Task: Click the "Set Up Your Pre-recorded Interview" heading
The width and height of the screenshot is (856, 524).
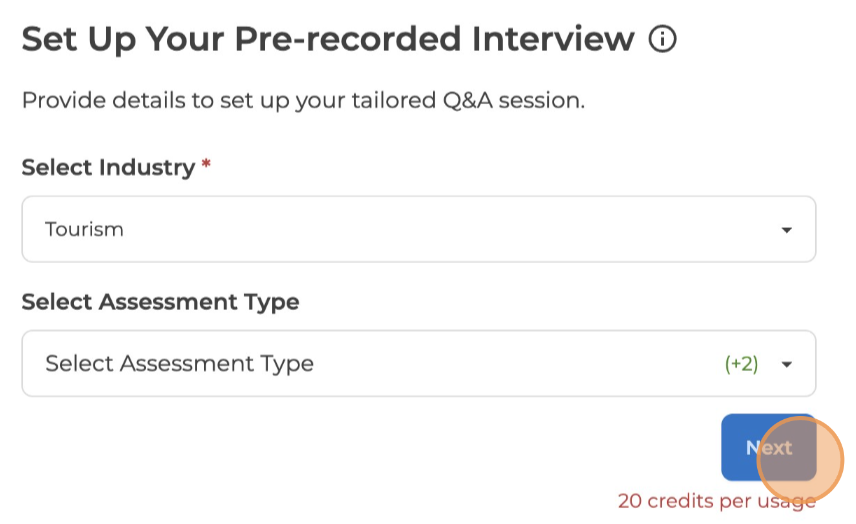Action: 328,40
